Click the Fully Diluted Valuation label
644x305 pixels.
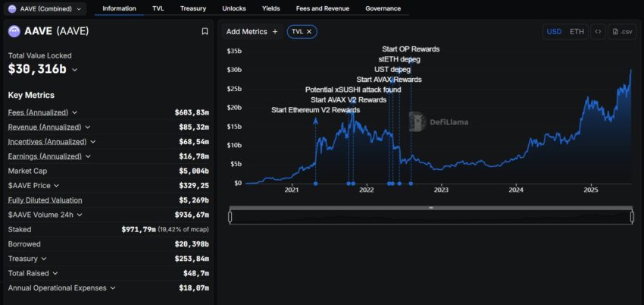coord(45,200)
